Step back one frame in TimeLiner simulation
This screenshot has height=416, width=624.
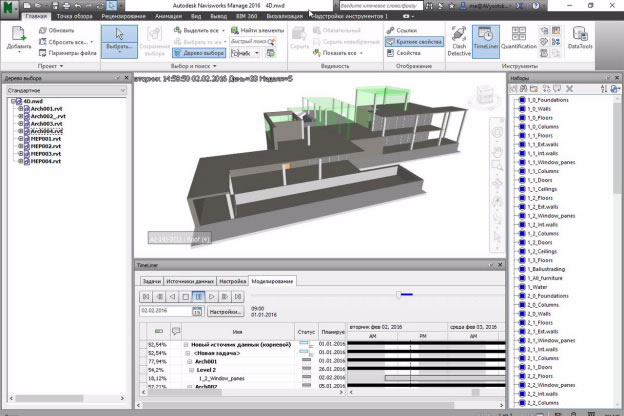coord(159,297)
